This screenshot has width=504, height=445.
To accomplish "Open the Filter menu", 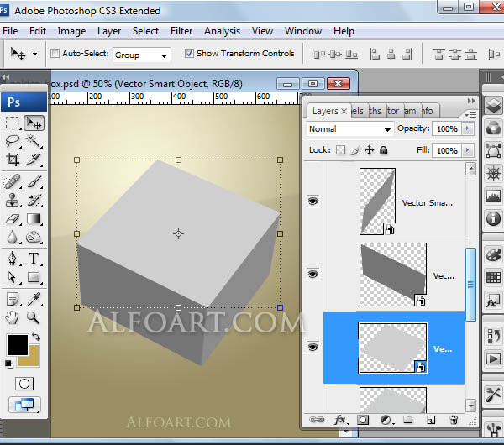I will 181,31.
